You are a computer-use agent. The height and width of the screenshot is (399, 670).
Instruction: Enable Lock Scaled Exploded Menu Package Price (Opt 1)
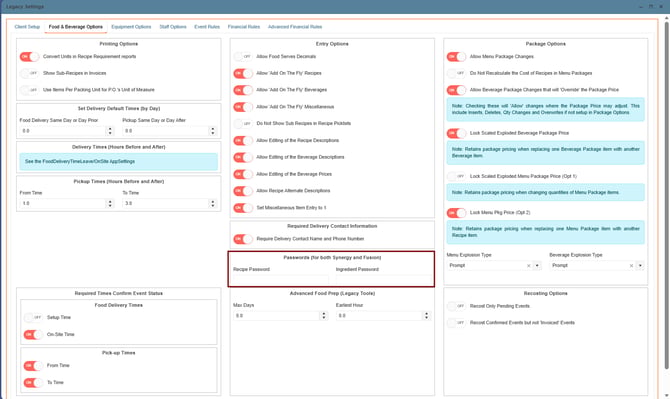pos(456,176)
